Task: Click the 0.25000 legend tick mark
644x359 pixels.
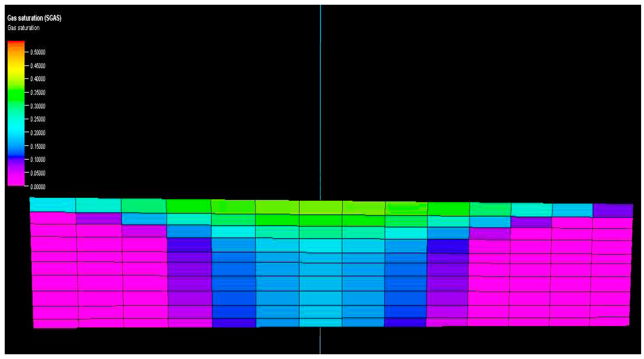Action: (x=26, y=119)
